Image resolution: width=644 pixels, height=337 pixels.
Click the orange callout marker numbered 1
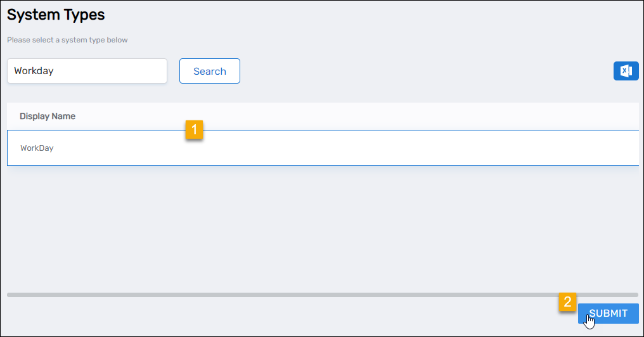click(194, 130)
